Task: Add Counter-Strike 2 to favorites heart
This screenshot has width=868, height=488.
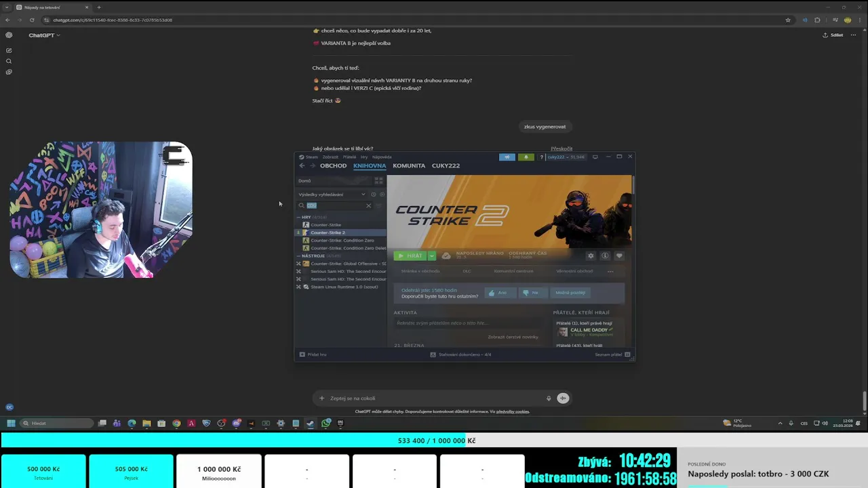Action: [x=619, y=256]
